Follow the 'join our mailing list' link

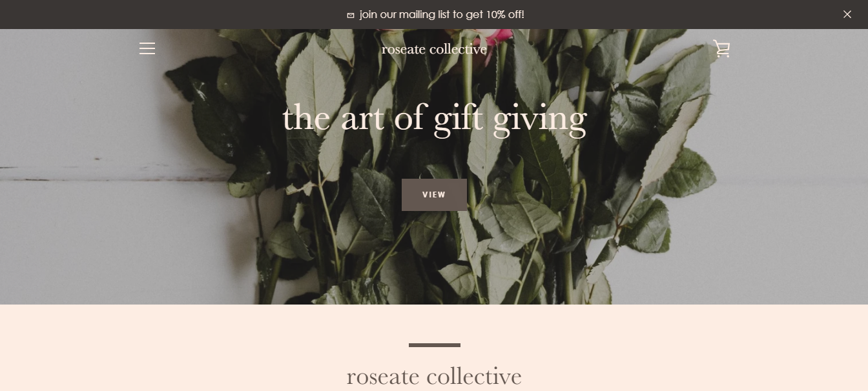(x=435, y=14)
